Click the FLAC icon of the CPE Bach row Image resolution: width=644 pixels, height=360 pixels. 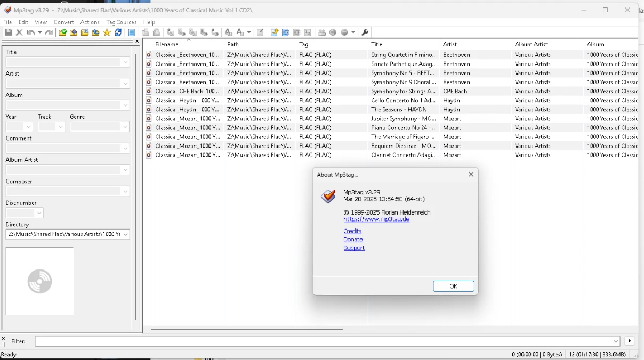pos(149,91)
